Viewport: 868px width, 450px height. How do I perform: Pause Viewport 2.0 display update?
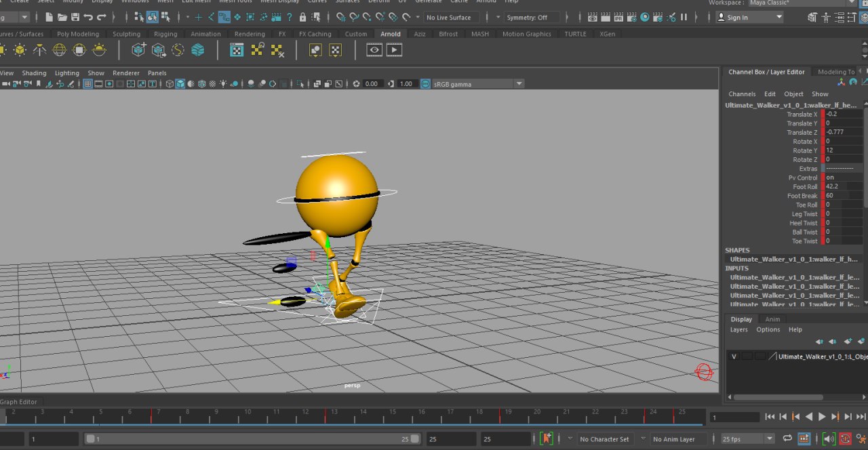pyautogui.click(x=684, y=17)
